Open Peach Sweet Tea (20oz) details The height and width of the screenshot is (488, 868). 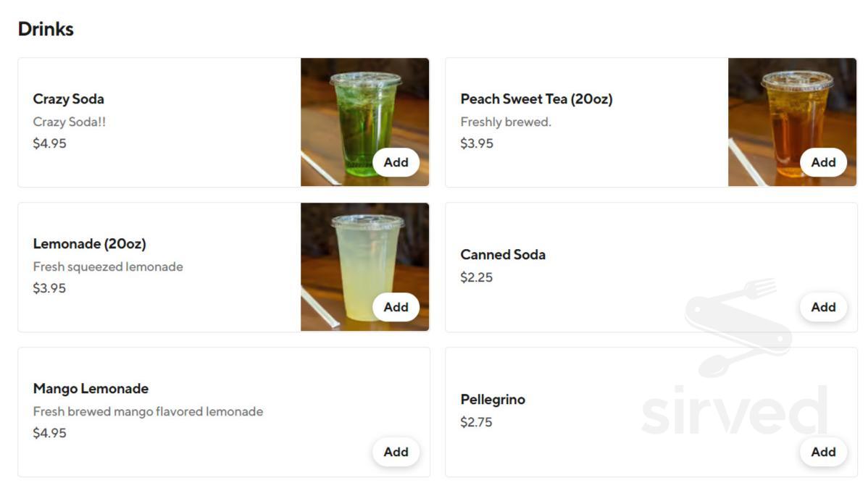click(x=536, y=99)
